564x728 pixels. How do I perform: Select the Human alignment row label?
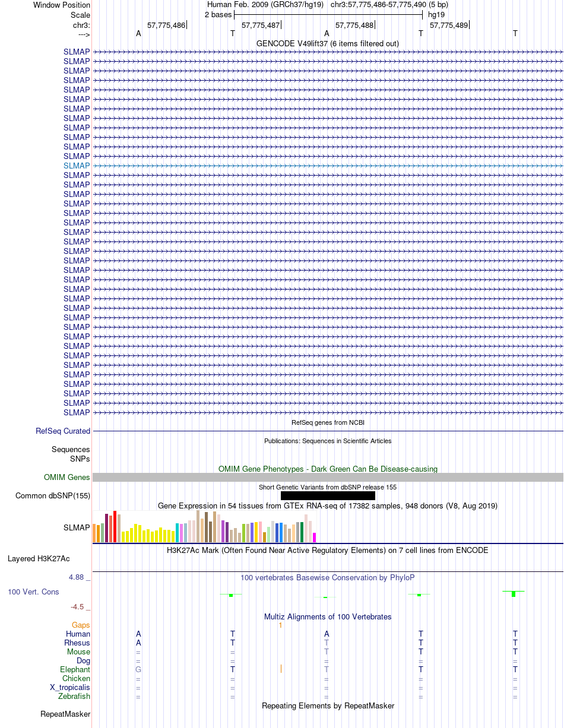click(78, 634)
